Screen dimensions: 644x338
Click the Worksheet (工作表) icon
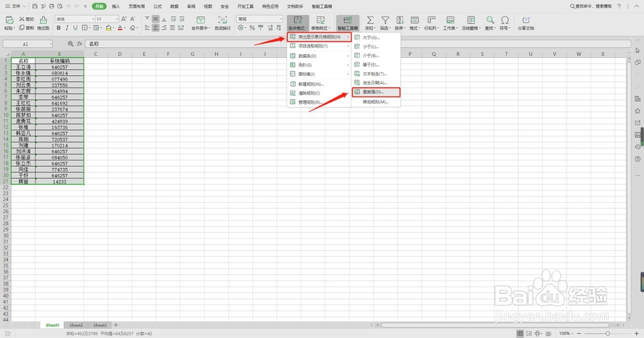click(x=451, y=20)
